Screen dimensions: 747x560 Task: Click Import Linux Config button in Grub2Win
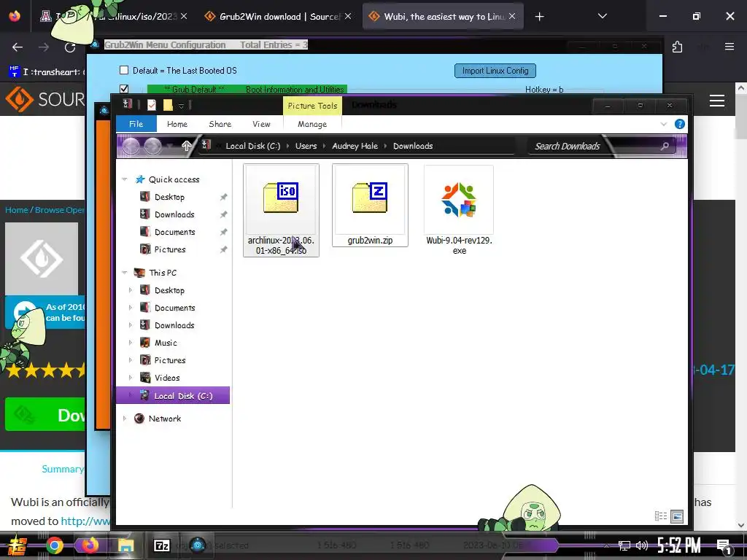click(x=495, y=71)
